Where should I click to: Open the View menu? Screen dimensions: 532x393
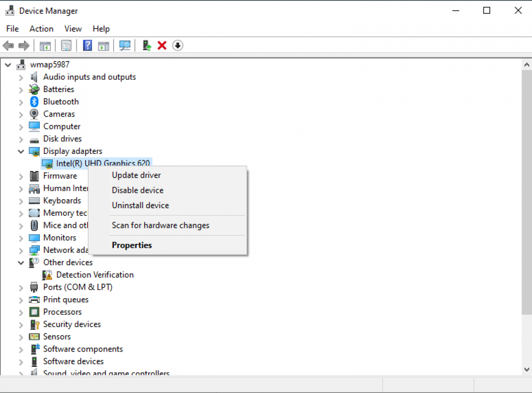(x=73, y=29)
